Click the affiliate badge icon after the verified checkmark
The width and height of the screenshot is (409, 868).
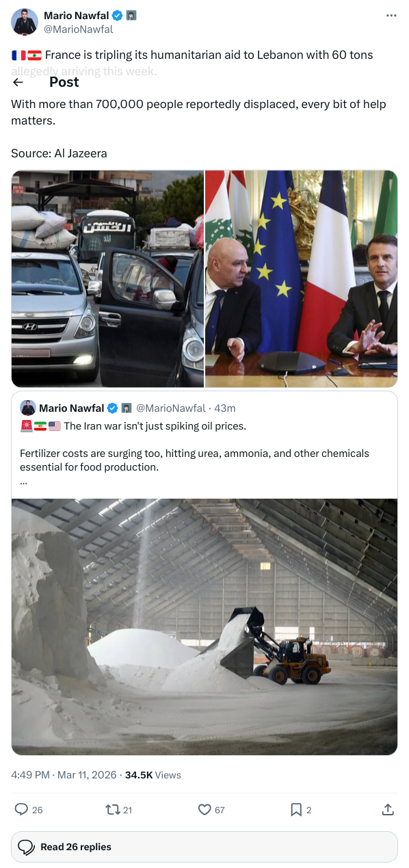click(131, 15)
